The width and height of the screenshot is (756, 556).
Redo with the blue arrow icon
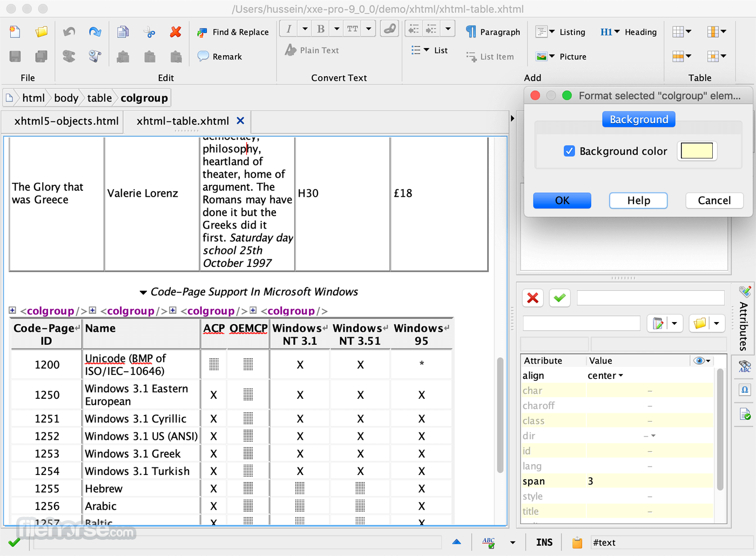point(95,32)
